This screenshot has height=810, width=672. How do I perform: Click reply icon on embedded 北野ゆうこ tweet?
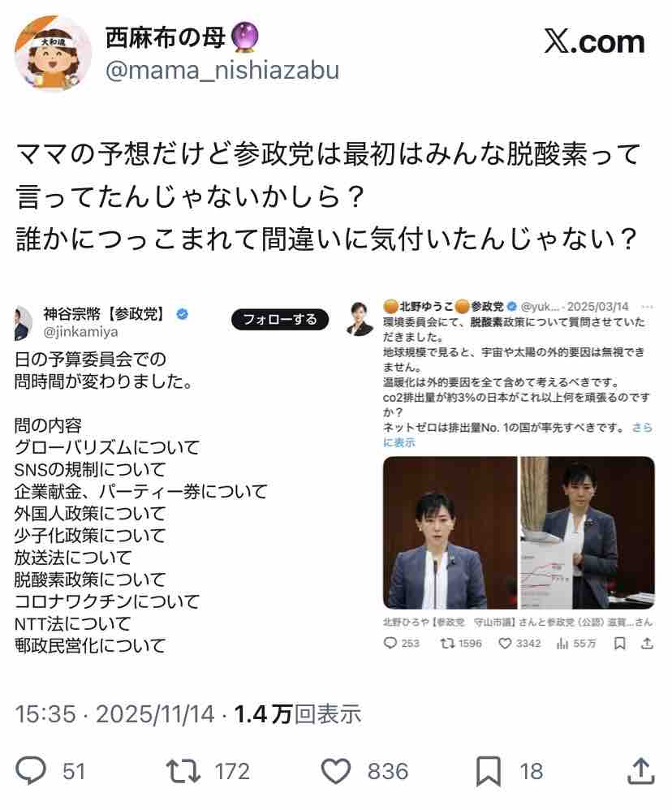point(390,643)
